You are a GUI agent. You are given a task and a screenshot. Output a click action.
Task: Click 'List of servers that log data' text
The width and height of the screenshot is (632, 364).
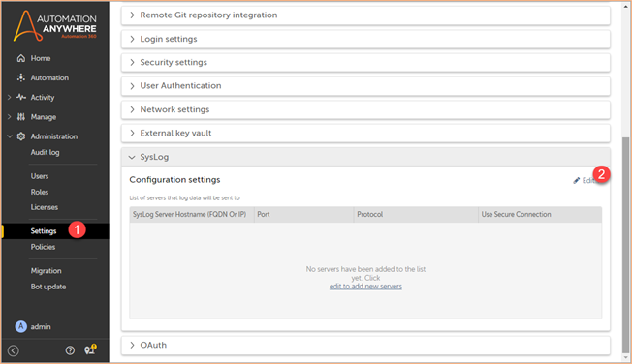184,198
